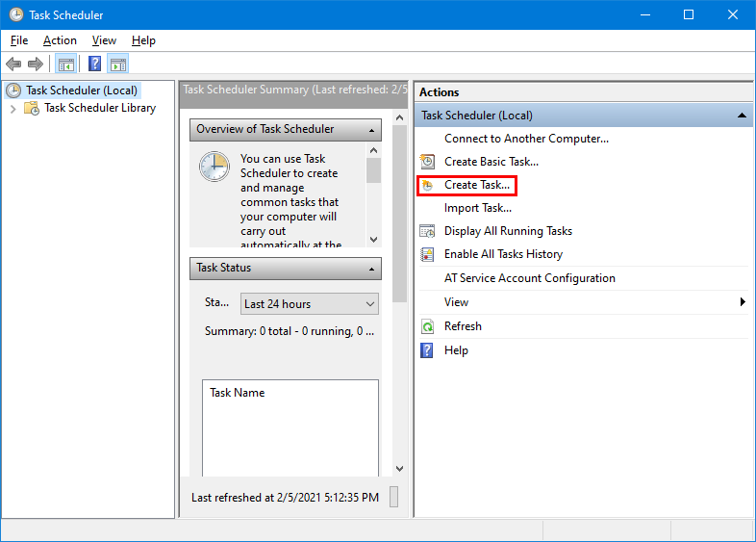Screen dimensions: 756x542
Task: Click Connect to Another Computer...
Action: click(x=526, y=139)
